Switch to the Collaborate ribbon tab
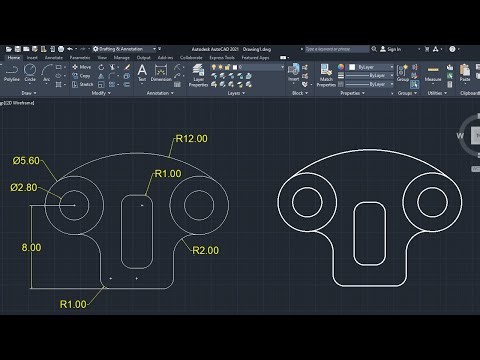 191,58
